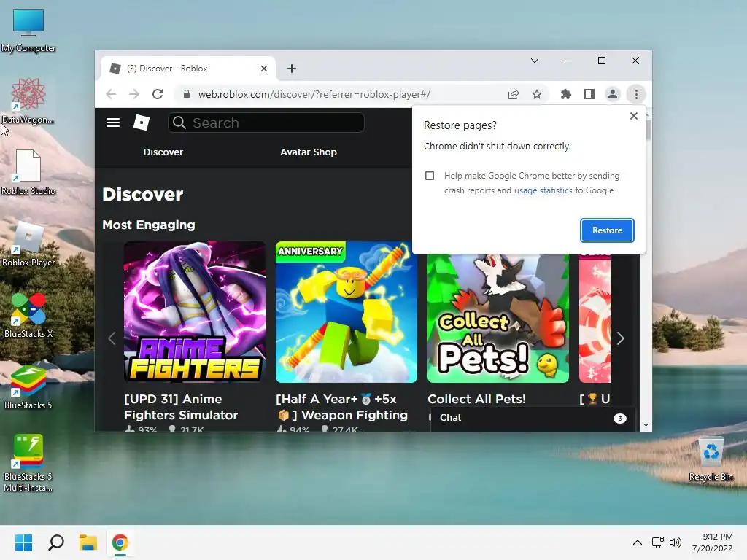Screen dimensions: 747x560
Task: Click Chrome icon in taskbar
Action: 120,542
